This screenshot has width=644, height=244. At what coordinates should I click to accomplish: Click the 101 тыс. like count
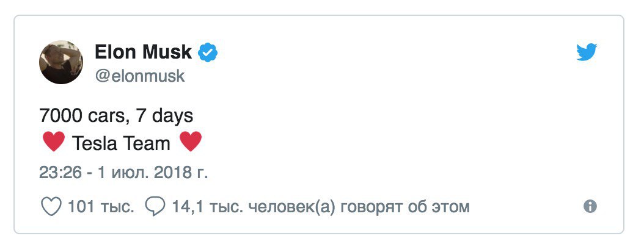101,207
